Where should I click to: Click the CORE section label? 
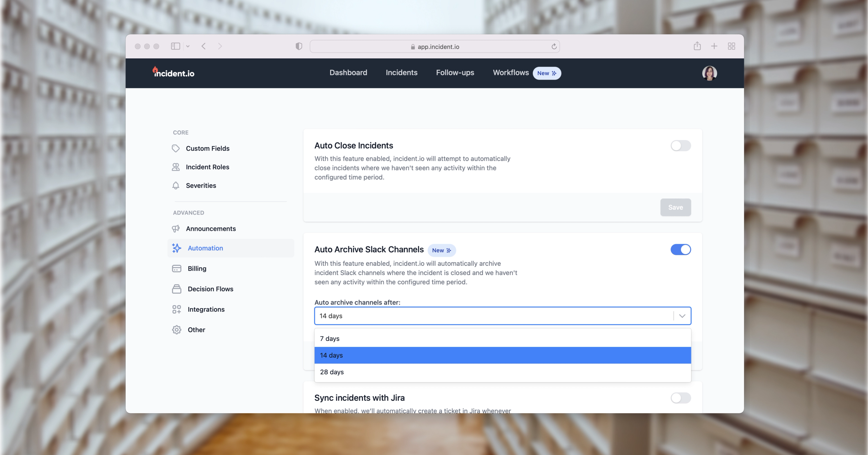point(181,133)
